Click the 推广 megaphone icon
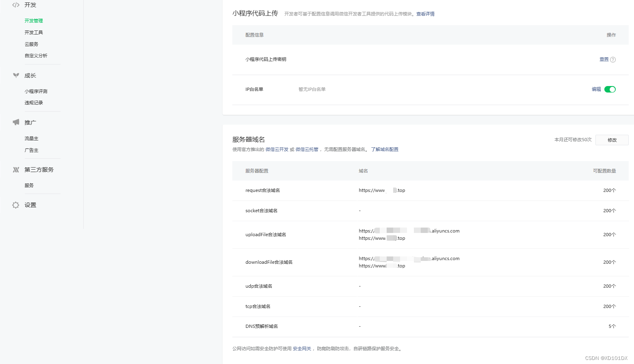This screenshot has height=364, width=634. [16, 122]
